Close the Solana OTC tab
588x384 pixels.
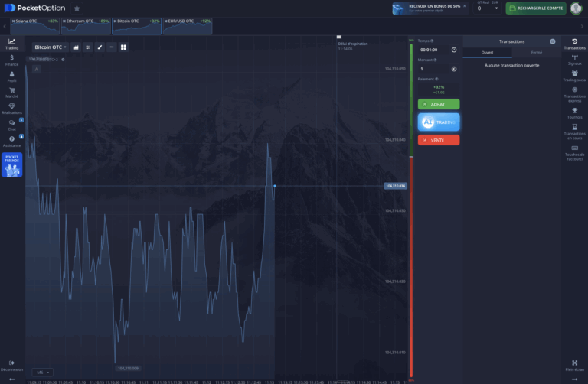[x=14, y=21]
